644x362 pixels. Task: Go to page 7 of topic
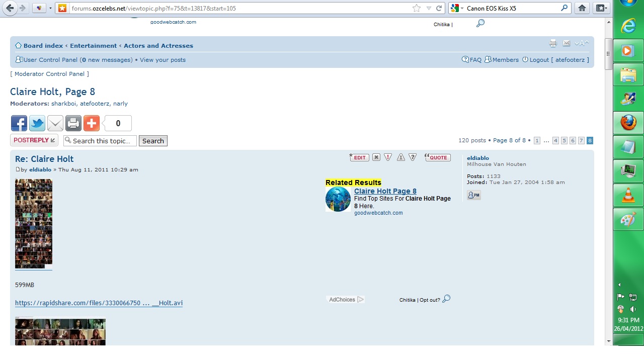pos(581,141)
